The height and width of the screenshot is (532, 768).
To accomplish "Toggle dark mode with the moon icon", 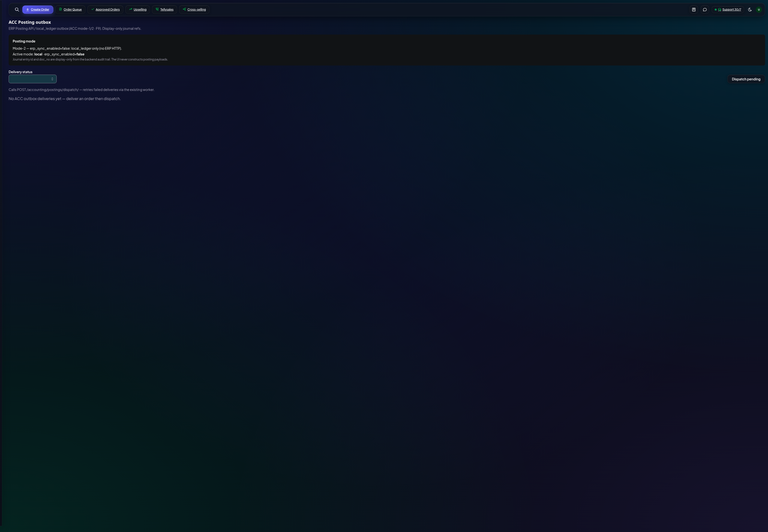I will (750, 10).
